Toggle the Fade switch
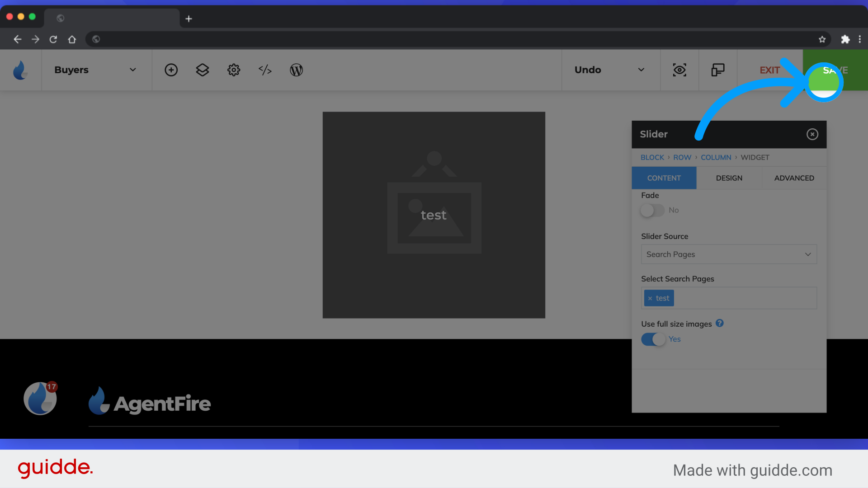This screenshot has height=488, width=868. [x=652, y=211]
